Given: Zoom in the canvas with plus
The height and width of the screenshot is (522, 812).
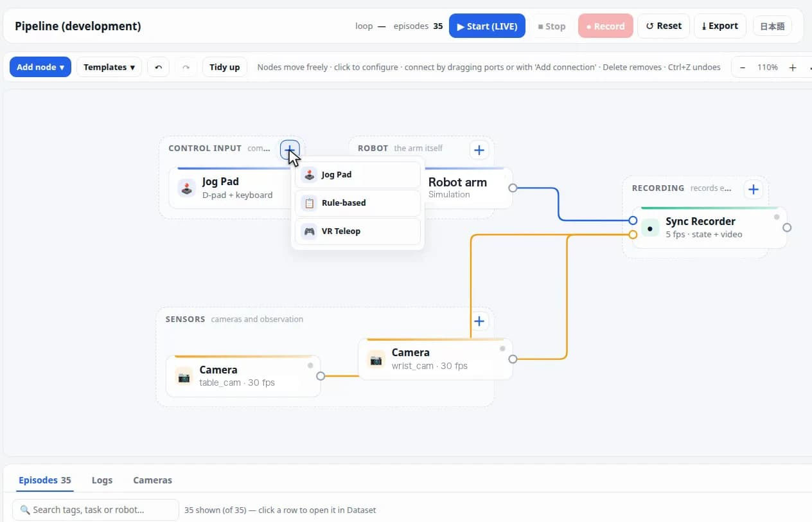Looking at the screenshot, I should (x=793, y=67).
